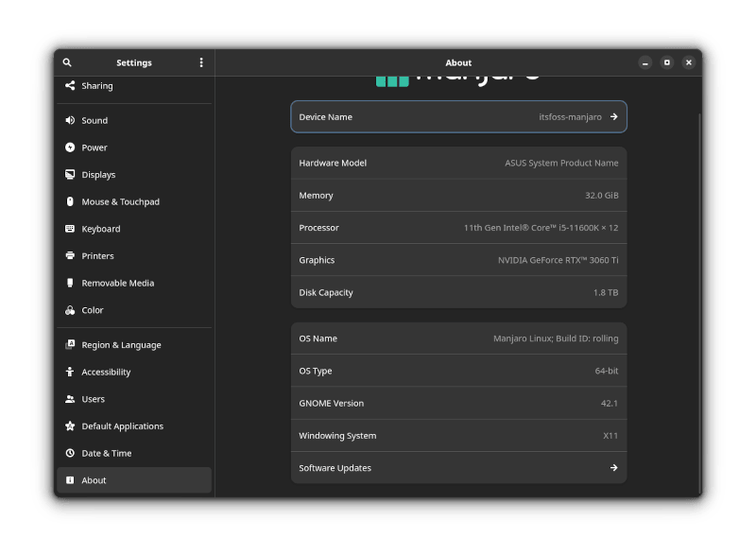The image size is (756, 556).
Task: Click the itsfoss-manjaro device name field
Action: pos(570,117)
